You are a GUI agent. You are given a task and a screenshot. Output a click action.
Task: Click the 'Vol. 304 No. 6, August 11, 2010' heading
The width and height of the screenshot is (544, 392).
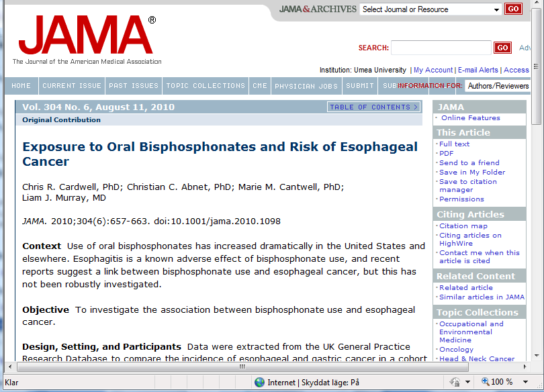click(x=98, y=107)
